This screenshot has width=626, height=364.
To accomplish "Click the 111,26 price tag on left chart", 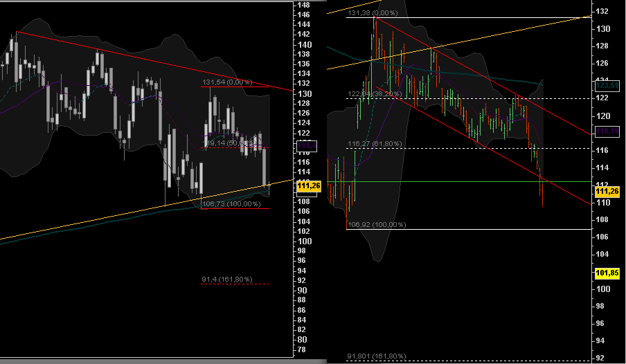I will coord(306,185).
